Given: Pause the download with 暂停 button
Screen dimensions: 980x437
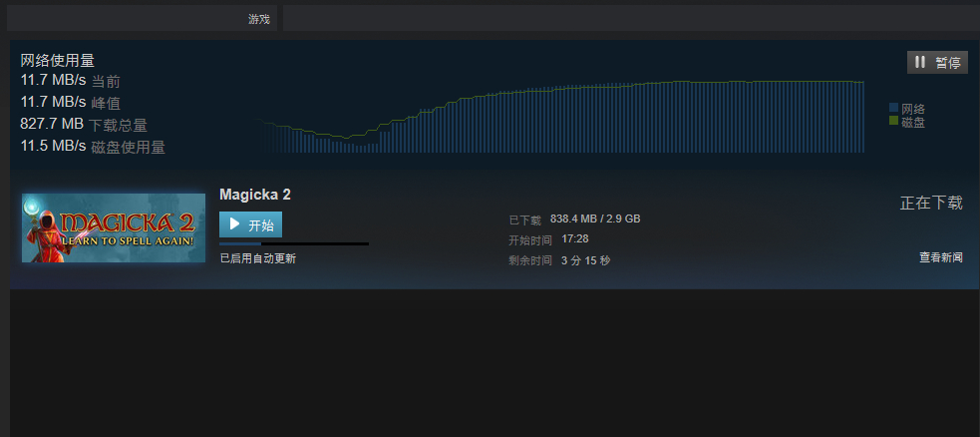Looking at the screenshot, I should pyautogui.click(x=937, y=63).
